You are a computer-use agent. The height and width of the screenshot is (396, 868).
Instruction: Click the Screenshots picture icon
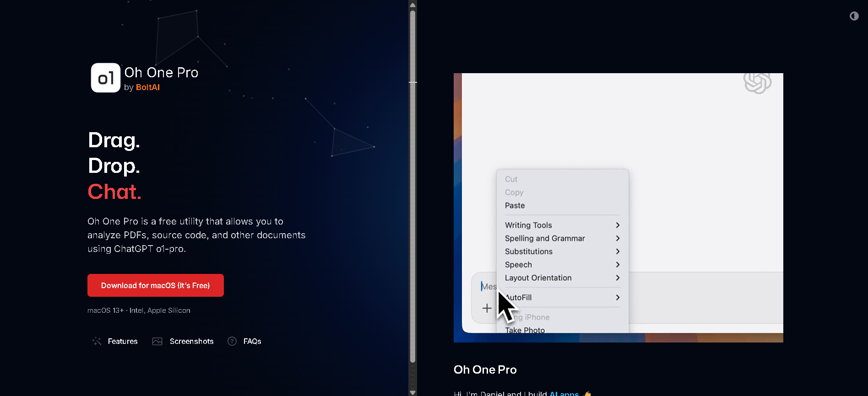pyautogui.click(x=157, y=341)
